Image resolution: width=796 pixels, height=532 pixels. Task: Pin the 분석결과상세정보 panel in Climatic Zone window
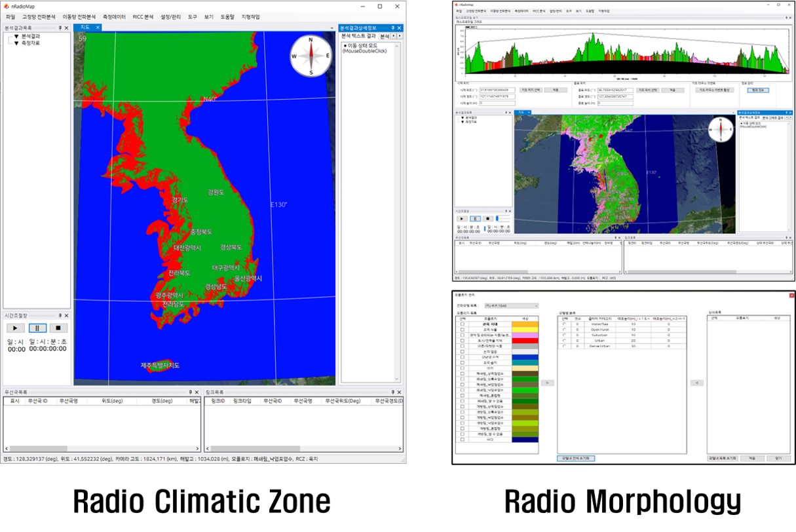click(x=393, y=28)
